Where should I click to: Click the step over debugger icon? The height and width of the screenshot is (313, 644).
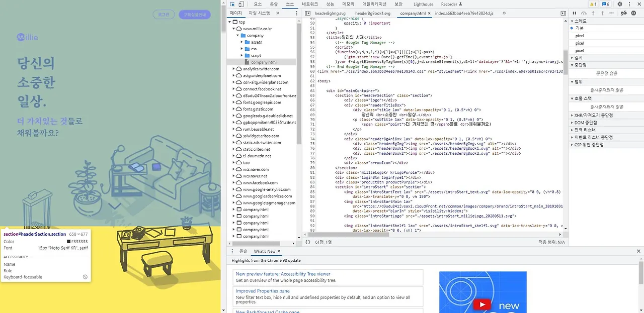pyautogui.click(x=584, y=13)
